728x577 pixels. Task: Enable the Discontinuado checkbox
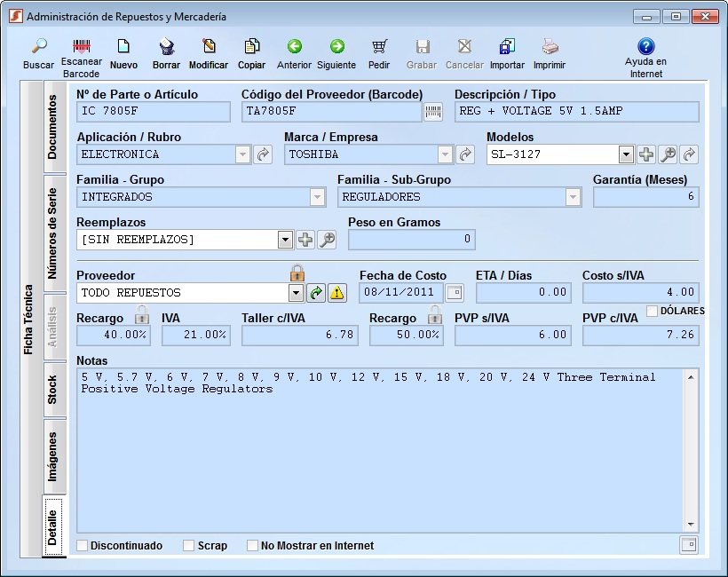83,545
